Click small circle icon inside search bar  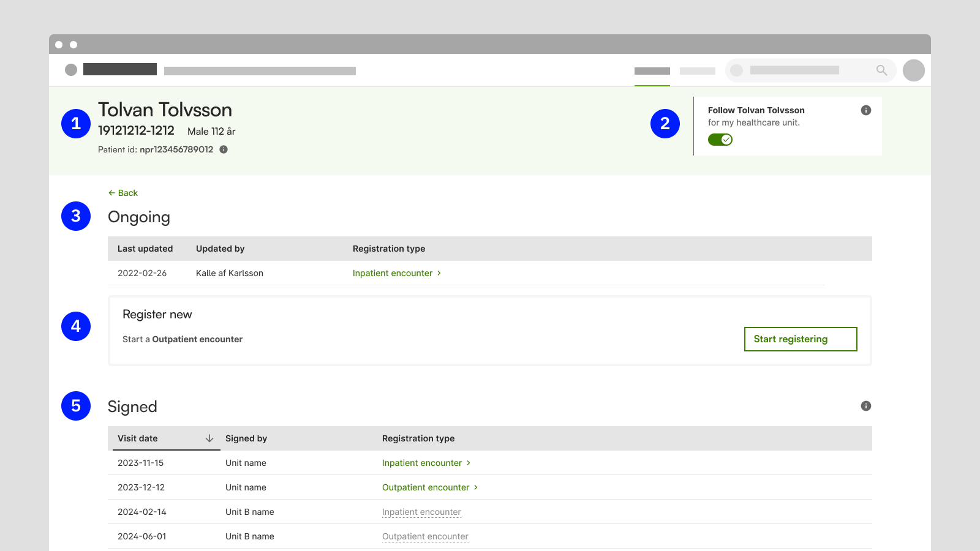point(737,70)
